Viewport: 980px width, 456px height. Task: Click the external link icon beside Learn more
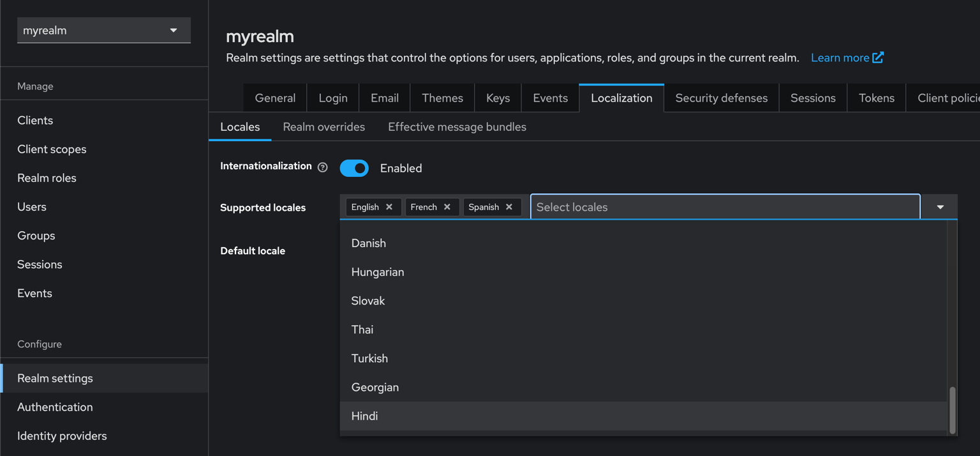coord(879,57)
